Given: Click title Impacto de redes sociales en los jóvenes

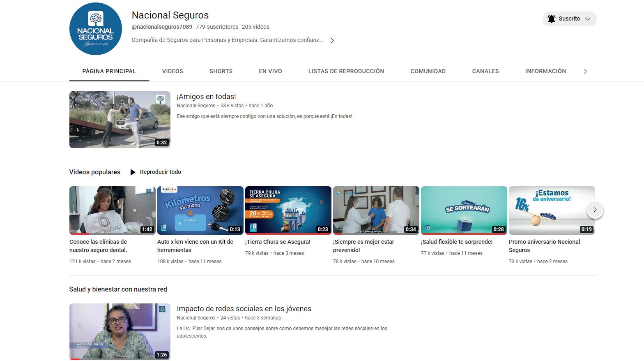Looking at the screenshot, I should tap(244, 309).
